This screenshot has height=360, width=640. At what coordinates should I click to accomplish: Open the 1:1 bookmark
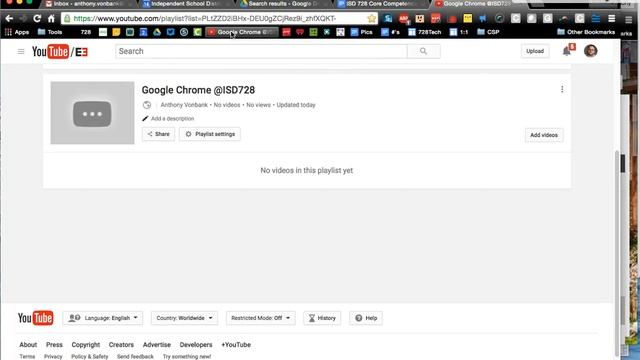tap(459, 32)
